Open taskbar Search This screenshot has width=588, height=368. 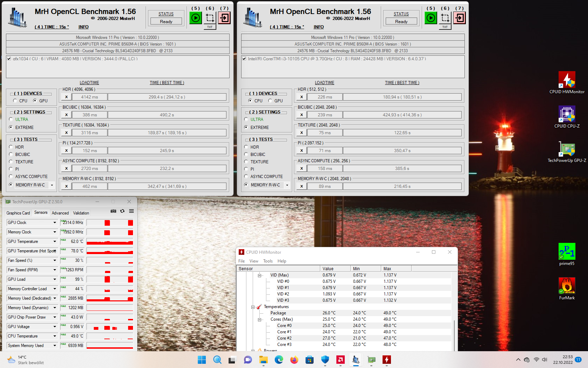click(217, 360)
